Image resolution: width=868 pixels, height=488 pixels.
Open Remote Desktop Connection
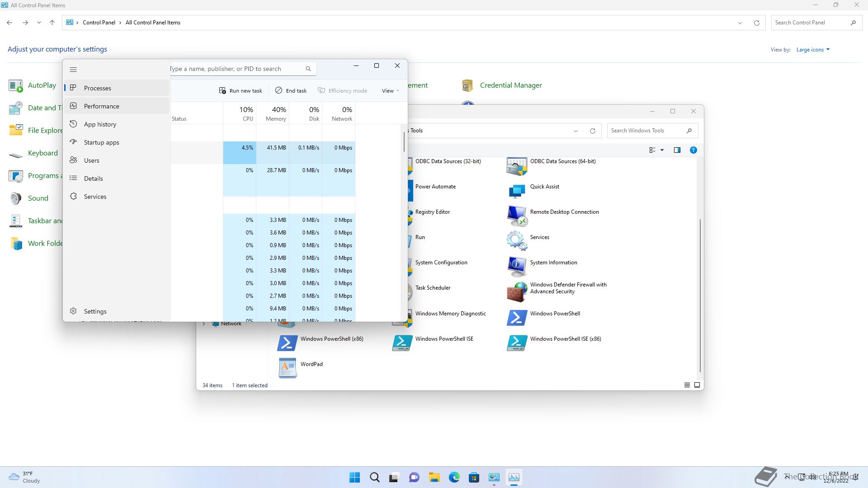click(553, 217)
